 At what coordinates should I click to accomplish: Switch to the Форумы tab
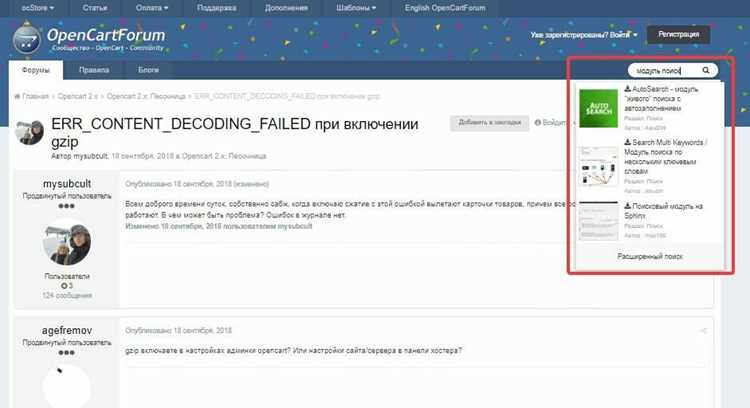[x=35, y=70]
